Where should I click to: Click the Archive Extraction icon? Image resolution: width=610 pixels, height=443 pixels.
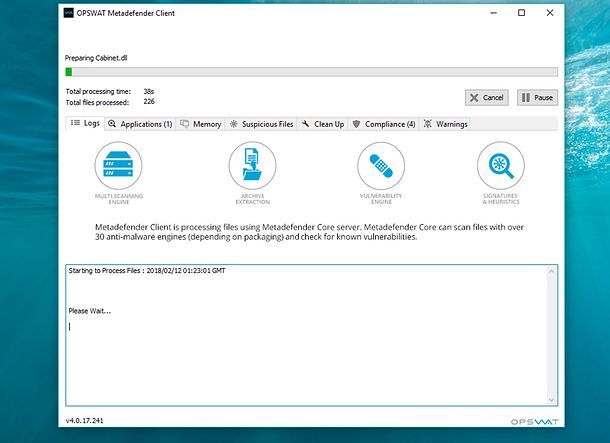[252, 165]
